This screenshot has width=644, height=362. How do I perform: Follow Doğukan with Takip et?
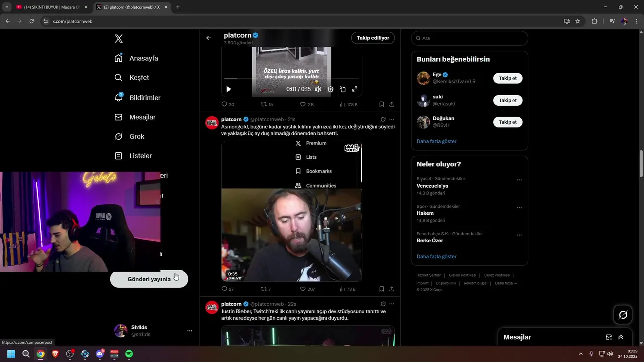(x=508, y=122)
